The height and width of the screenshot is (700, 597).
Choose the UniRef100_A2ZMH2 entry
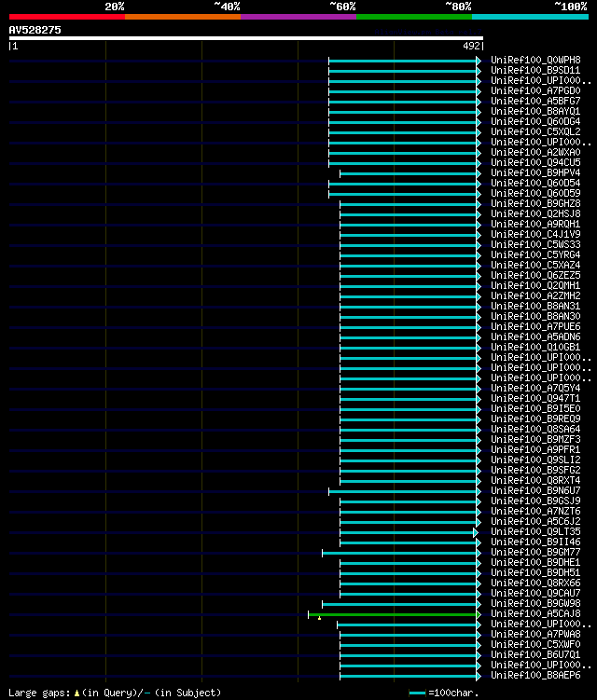535,296
